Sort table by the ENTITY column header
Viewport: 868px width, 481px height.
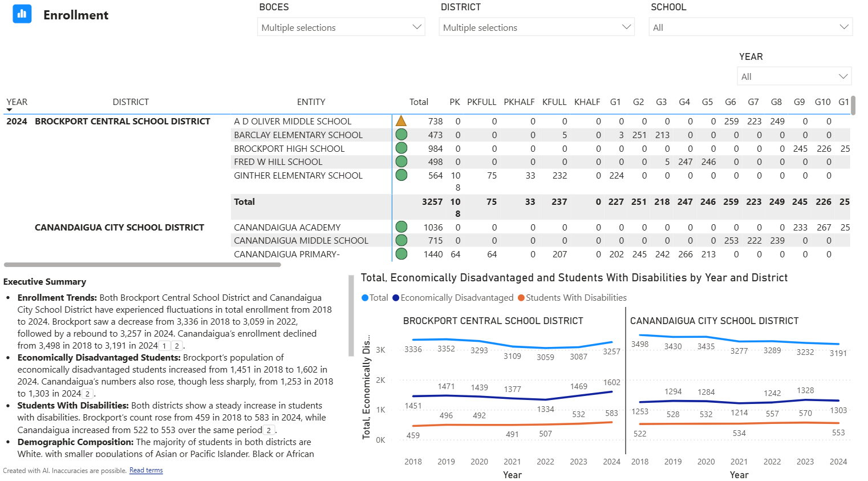click(x=311, y=102)
